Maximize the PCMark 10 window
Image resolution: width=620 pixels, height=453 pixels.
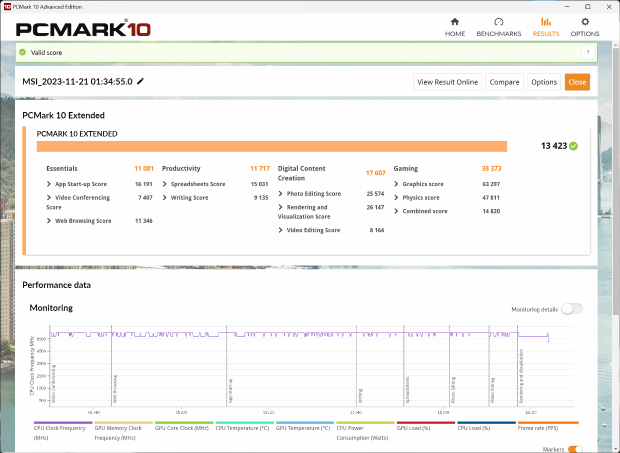(588, 7)
